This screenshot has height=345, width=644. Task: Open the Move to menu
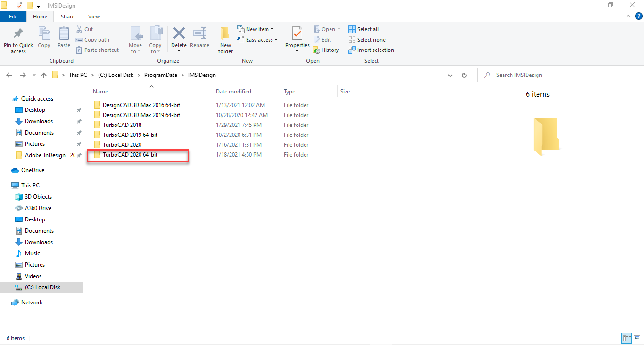135,40
